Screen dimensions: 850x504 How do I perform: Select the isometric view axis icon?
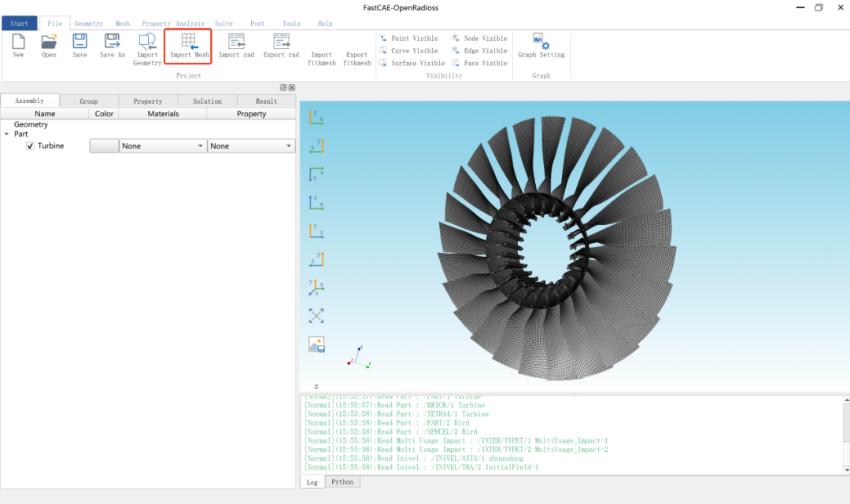click(316, 288)
